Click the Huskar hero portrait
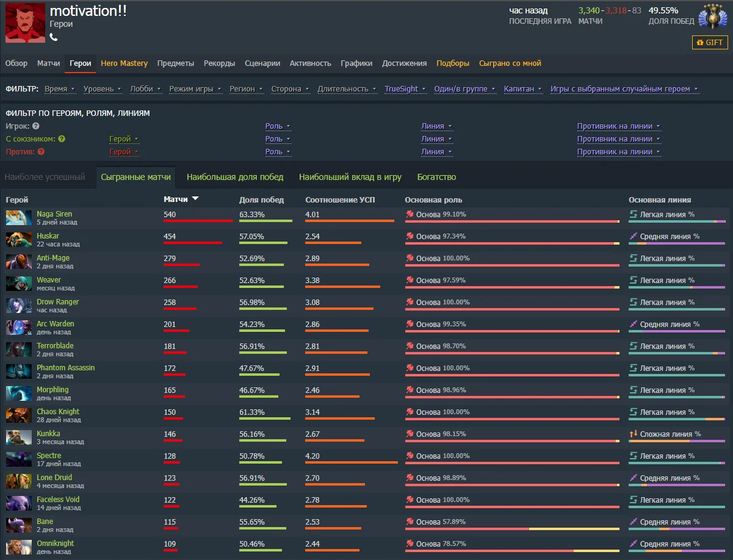This screenshot has height=560, width=733. coord(18,240)
